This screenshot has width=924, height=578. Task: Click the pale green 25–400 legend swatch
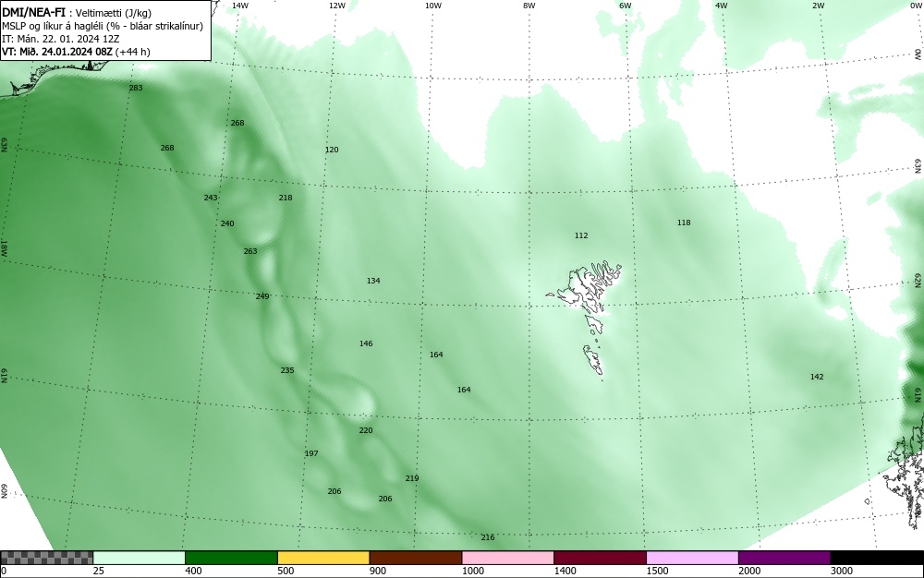coord(140,558)
